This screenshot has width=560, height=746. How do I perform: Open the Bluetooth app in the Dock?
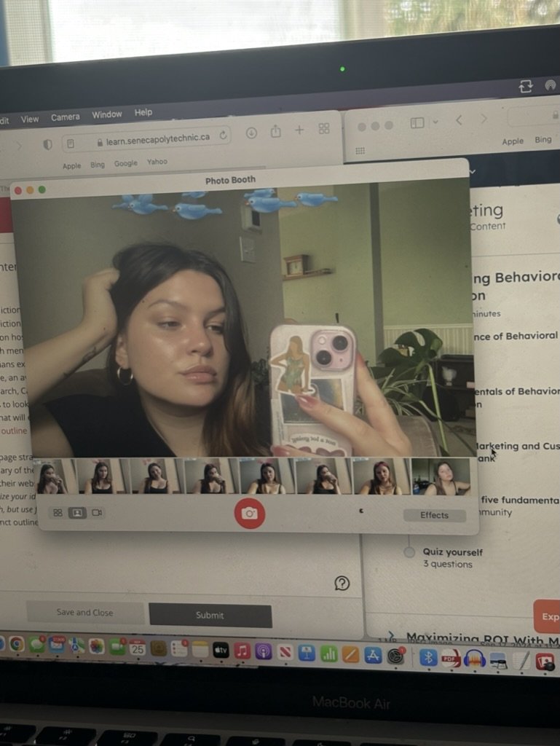point(428,658)
